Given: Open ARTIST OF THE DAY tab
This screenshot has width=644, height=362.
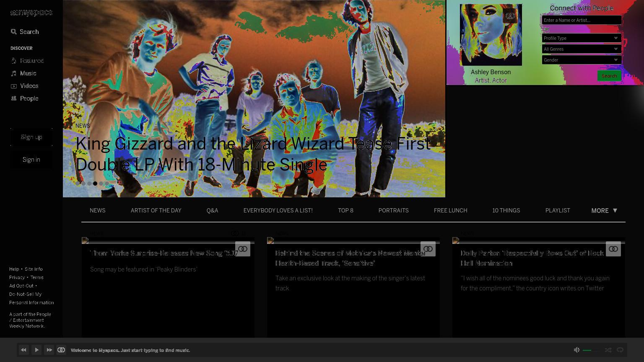Looking at the screenshot, I should click(x=156, y=211).
